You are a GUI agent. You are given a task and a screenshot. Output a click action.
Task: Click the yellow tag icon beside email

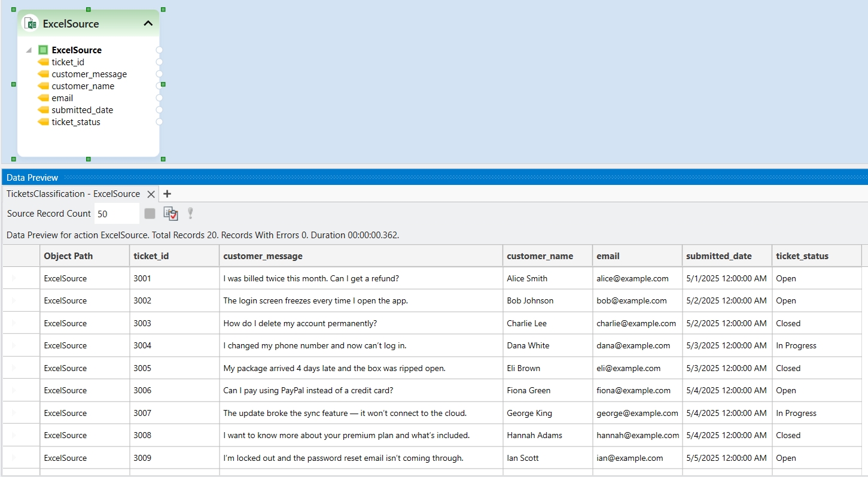pyautogui.click(x=43, y=98)
